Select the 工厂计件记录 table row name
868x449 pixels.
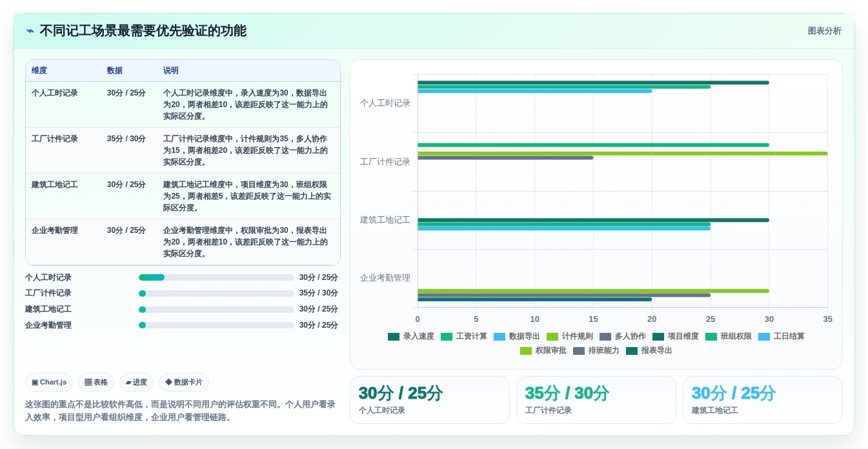55,139
